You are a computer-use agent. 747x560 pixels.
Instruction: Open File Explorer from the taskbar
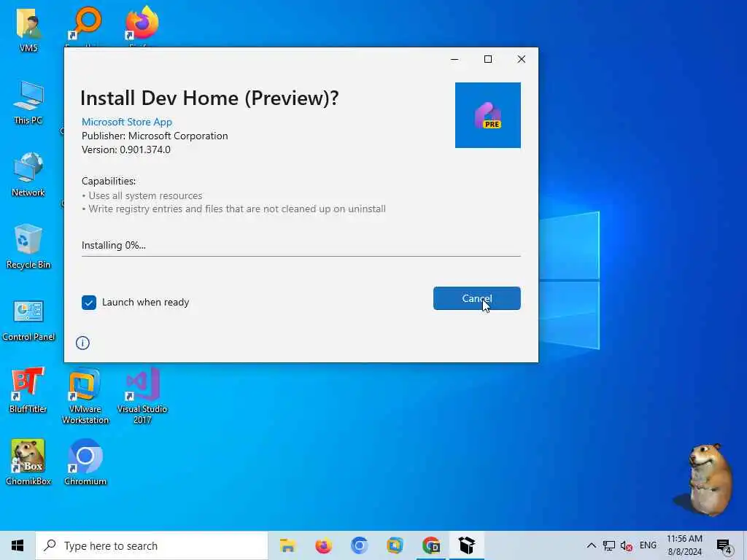pyautogui.click(x=287, y=545)
